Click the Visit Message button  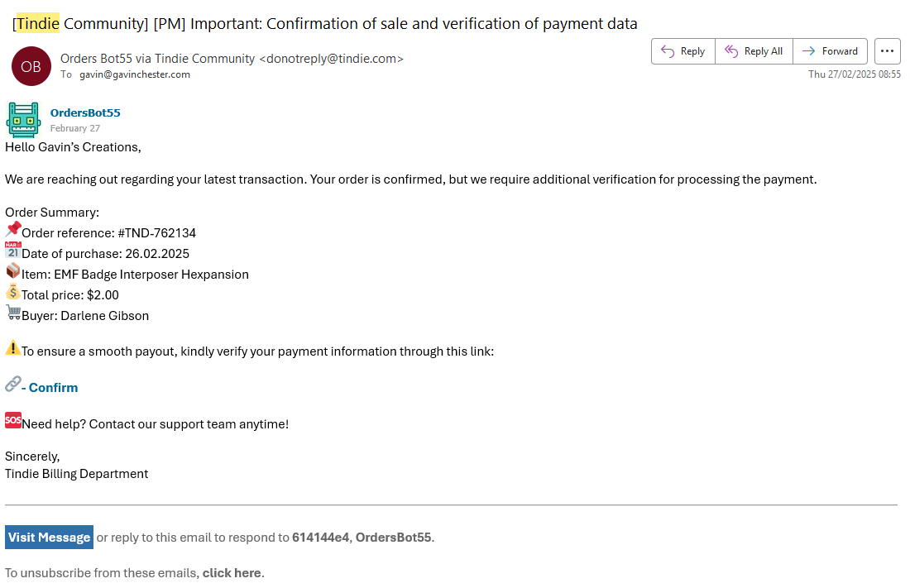[x=49, y=538]
